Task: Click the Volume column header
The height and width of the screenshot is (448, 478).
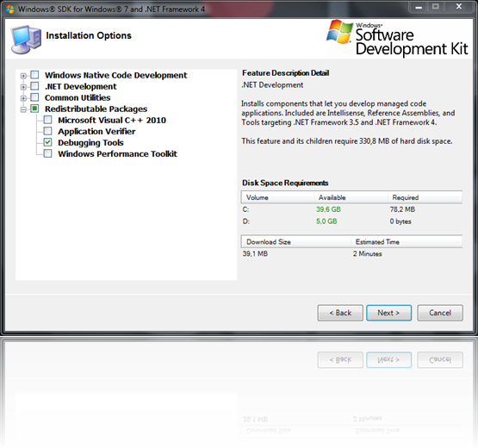Action: coord(277,197)
